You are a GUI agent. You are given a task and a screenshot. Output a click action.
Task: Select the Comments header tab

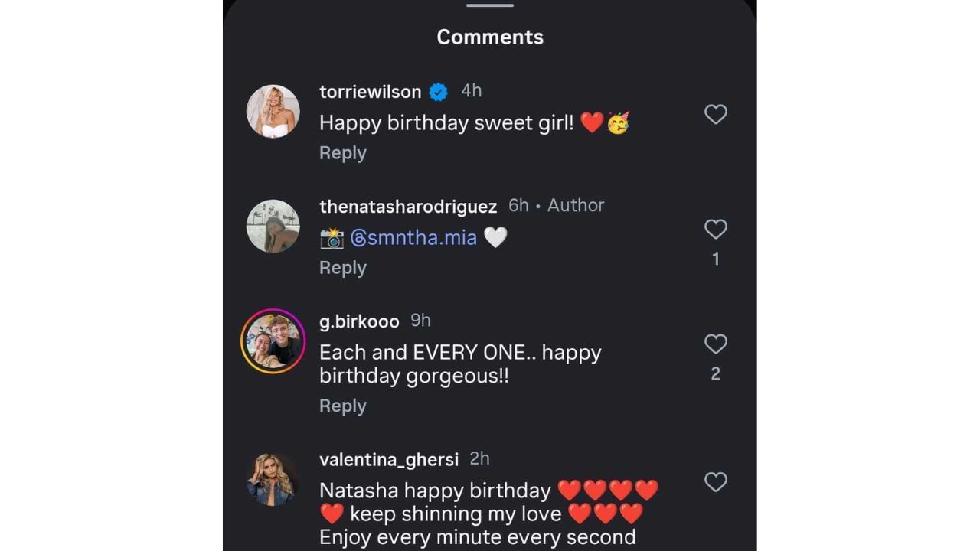489,36
